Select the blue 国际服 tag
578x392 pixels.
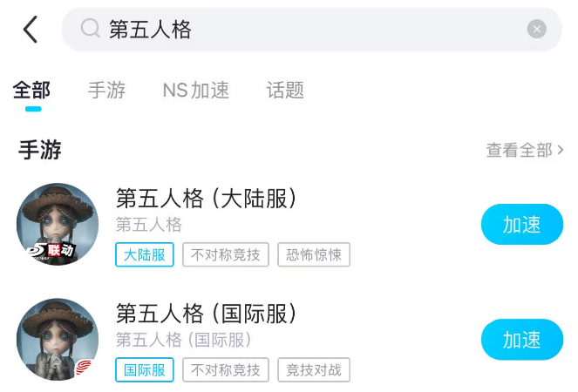pos(145,369)
